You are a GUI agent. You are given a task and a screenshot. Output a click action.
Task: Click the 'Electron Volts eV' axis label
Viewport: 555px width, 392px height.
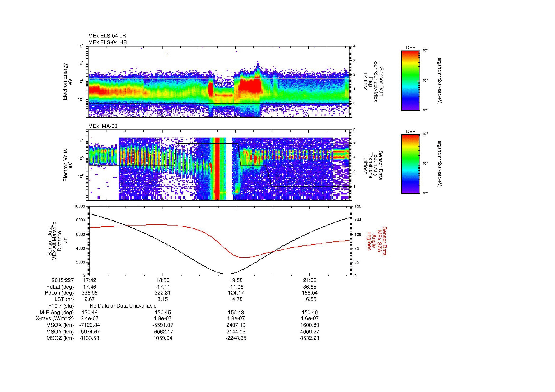68,165
